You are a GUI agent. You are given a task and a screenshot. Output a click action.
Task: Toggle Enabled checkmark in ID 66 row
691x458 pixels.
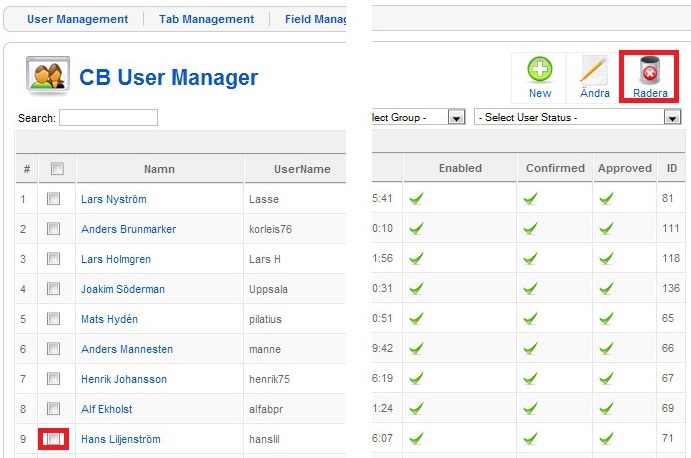point(416,348)
